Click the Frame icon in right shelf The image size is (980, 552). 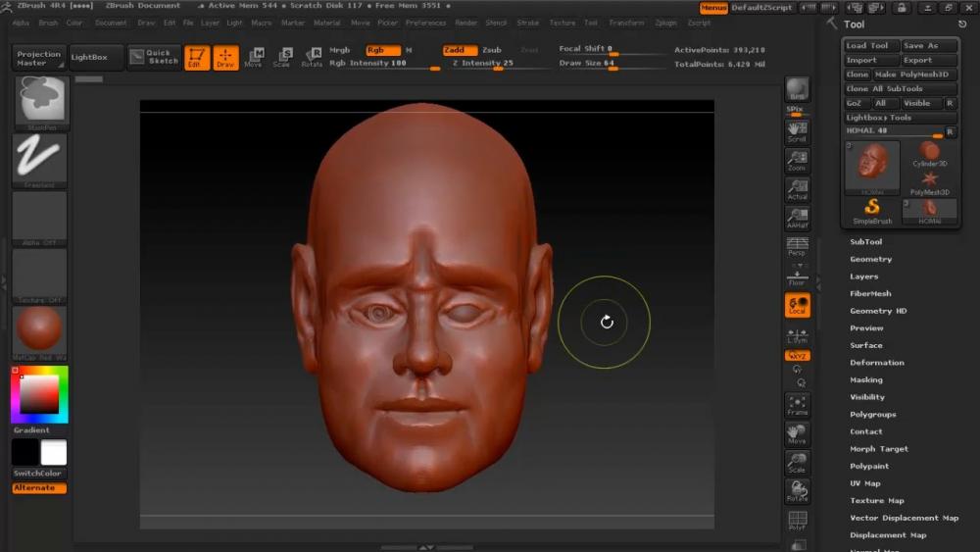797,406
